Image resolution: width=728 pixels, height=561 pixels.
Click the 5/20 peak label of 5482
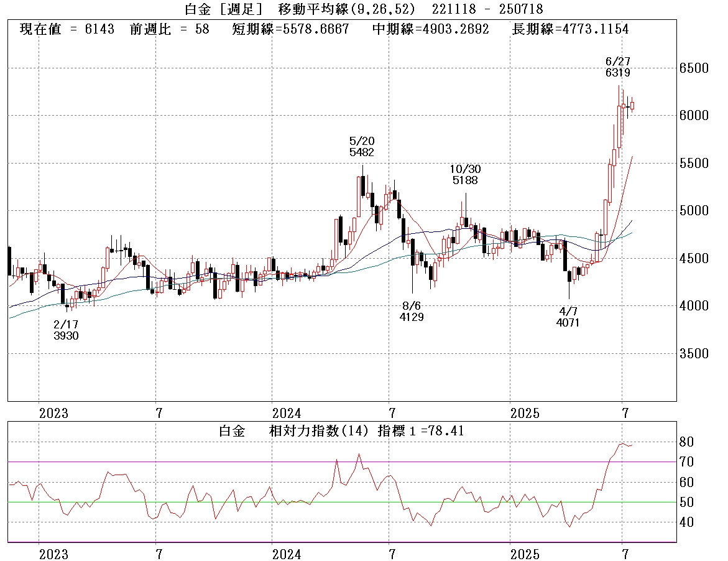pos(361,147)
